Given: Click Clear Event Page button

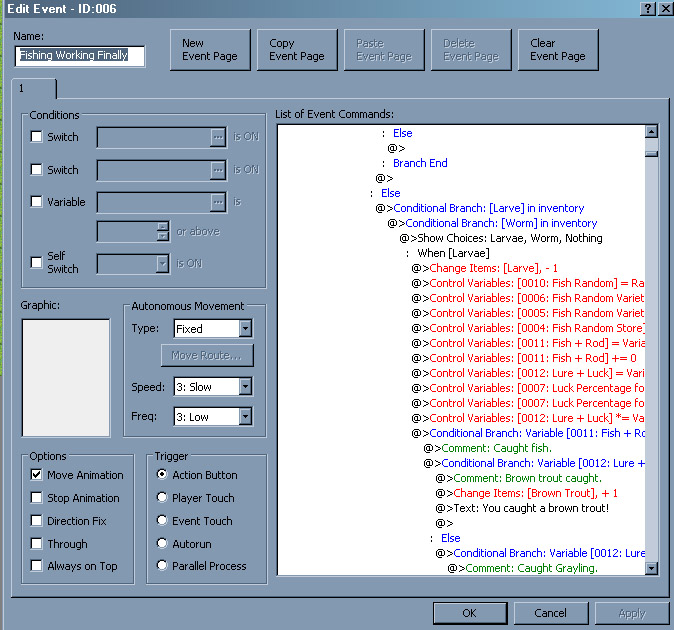Looking at the screenshot, I should coord(558,50).
